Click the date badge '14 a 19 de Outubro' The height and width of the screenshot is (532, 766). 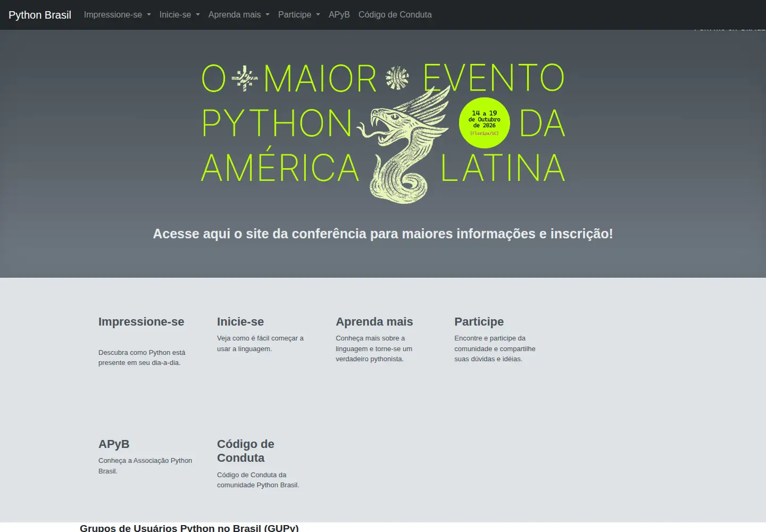(485, 123)
